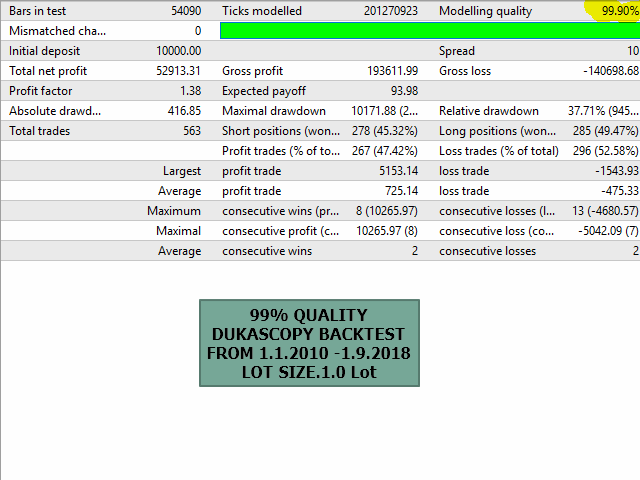
Task: Click the average profit trade value 725.14
Action: click(402, 191)
